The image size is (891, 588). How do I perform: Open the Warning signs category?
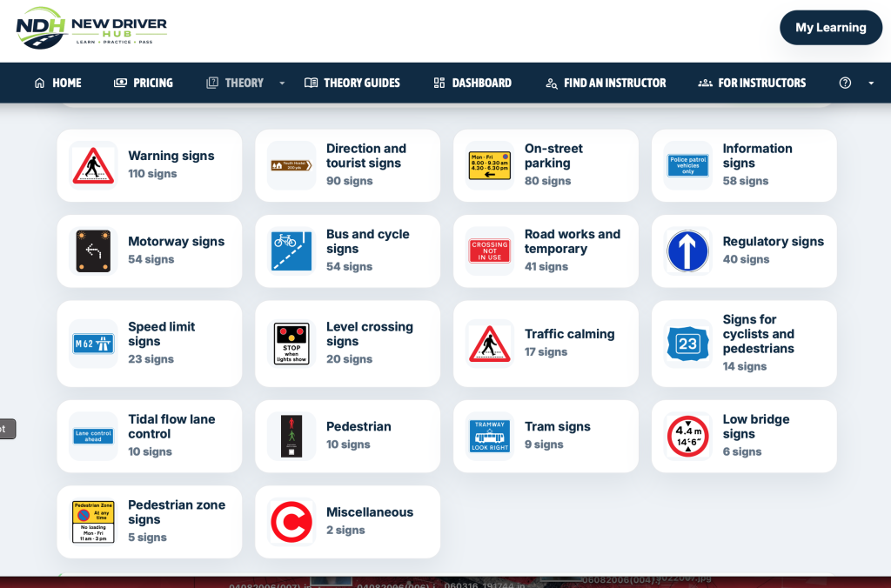point(150,165)
